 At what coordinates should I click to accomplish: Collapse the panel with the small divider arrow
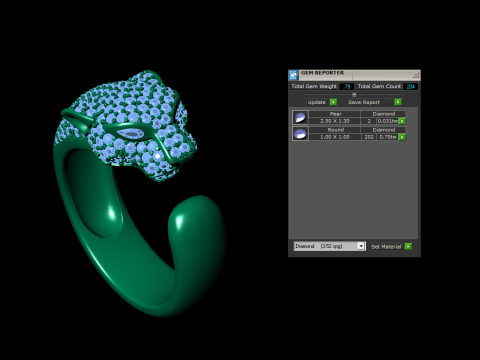pyautogui.click(x=354, y=94)
